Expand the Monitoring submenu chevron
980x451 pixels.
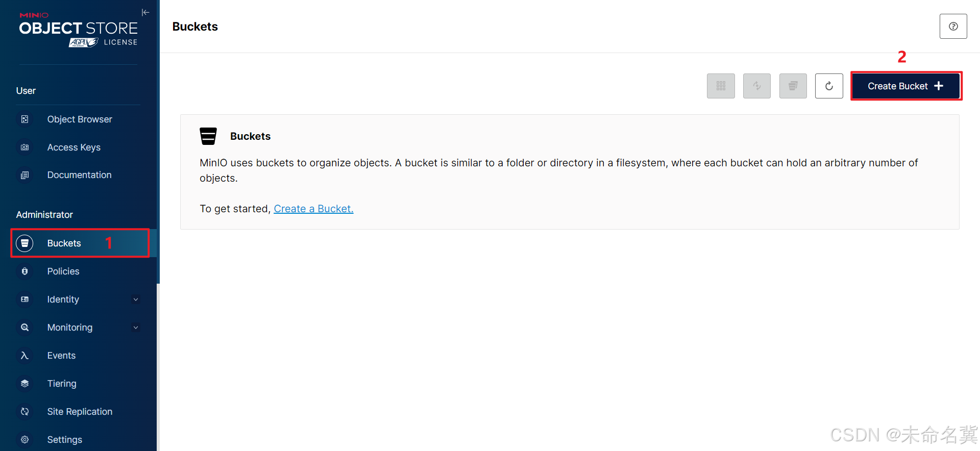tap(136, 328)
